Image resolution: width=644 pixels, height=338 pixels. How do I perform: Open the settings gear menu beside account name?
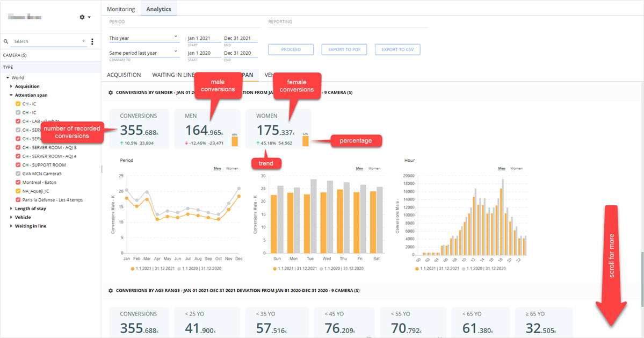click(85, 17)
